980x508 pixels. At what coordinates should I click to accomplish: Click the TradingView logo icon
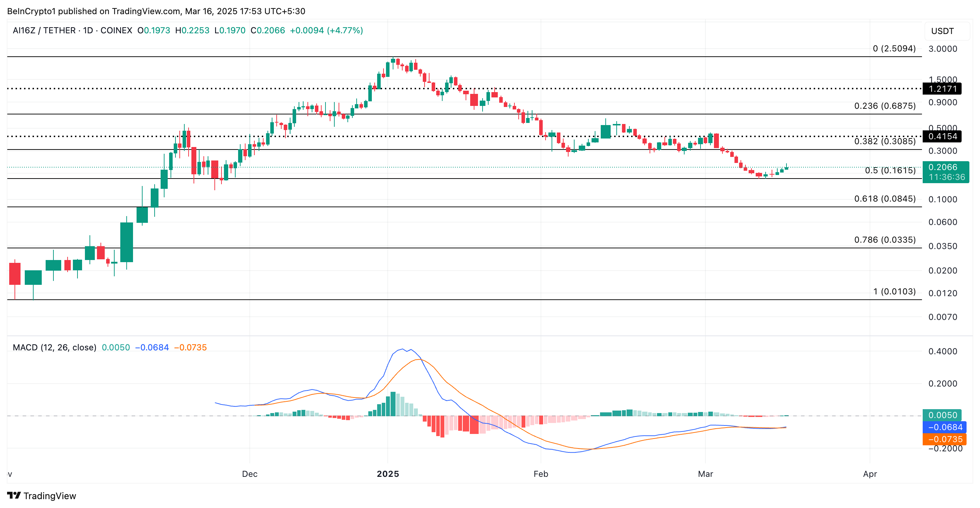coord(14,495)
